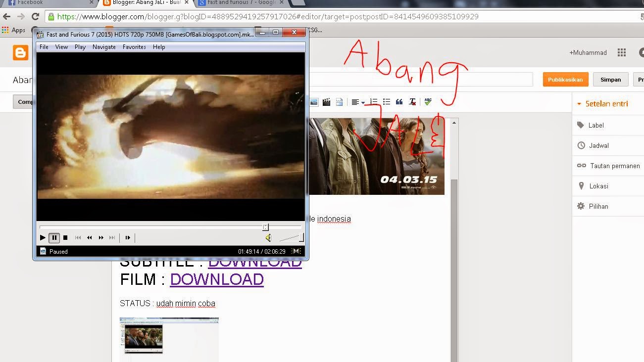
Task: Open the text alignment dropdown
Action: (x=358, y=102)
